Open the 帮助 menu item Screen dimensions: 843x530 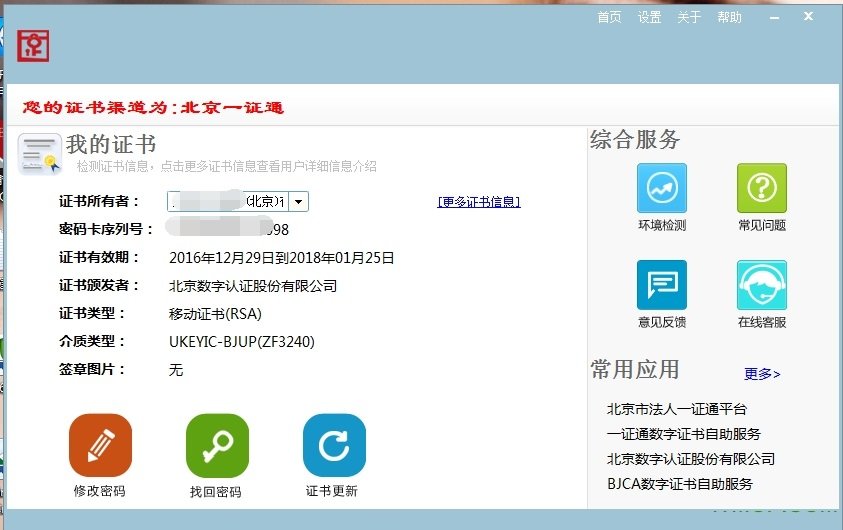click(x=729, y=17)
